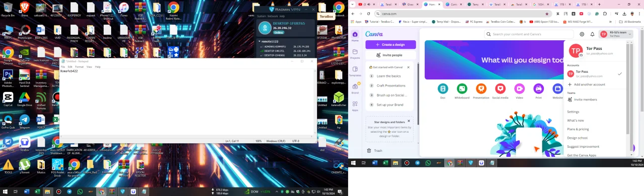Dismiss Get started with Canva panel

coord(408,67)
